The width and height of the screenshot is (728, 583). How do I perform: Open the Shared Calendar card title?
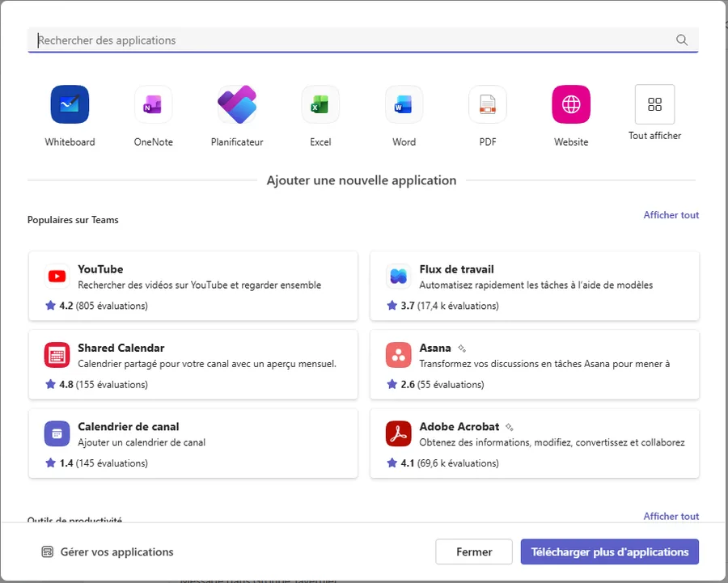121,348
